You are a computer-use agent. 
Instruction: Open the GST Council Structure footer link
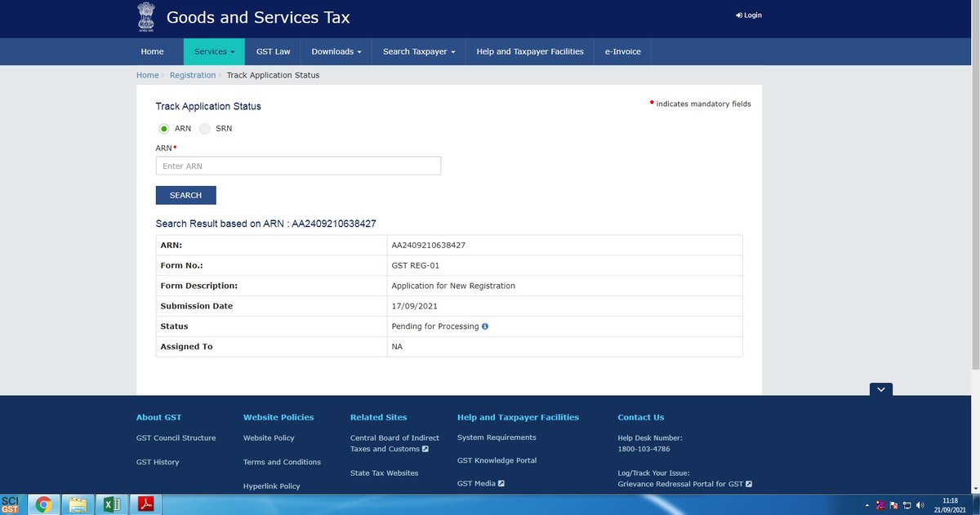point(176,438)
